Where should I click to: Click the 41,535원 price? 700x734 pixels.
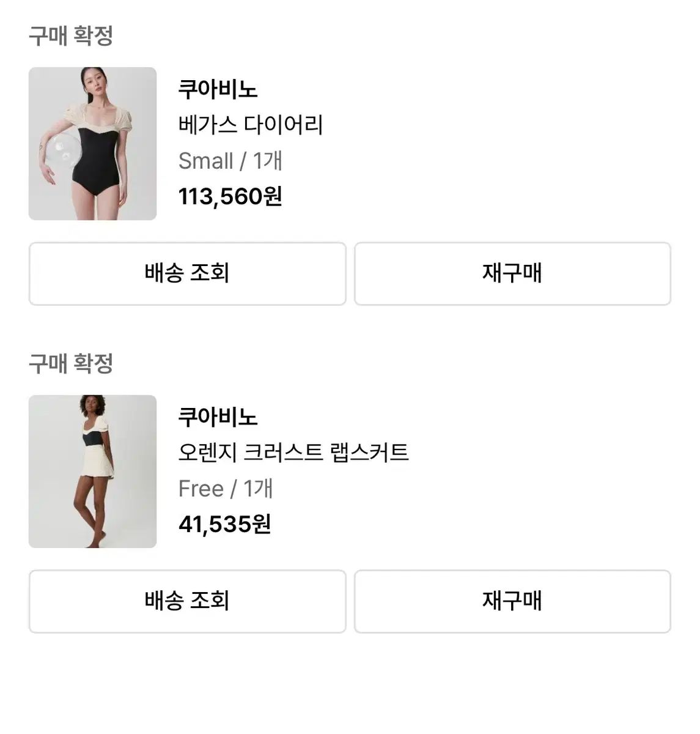224,525
